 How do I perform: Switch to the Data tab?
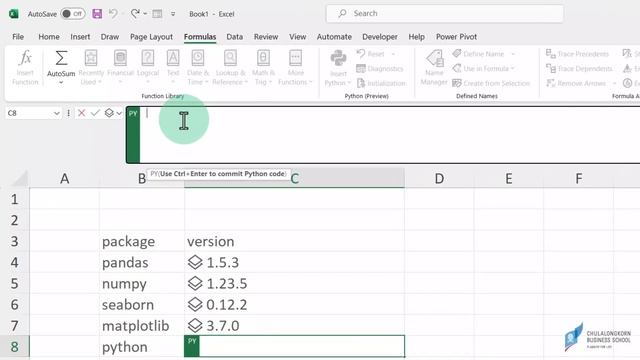coord(235,37)
